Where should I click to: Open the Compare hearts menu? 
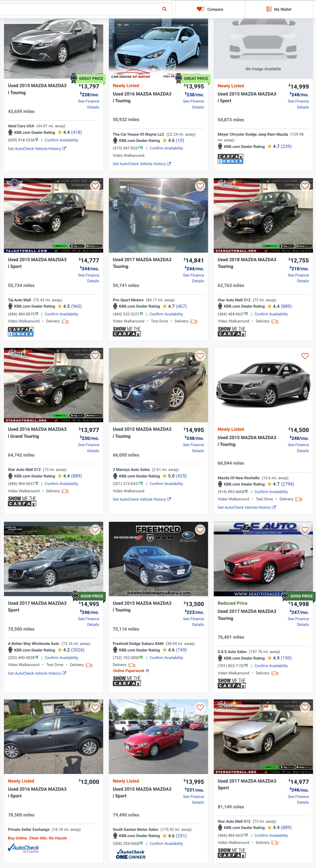coord(210,9)
